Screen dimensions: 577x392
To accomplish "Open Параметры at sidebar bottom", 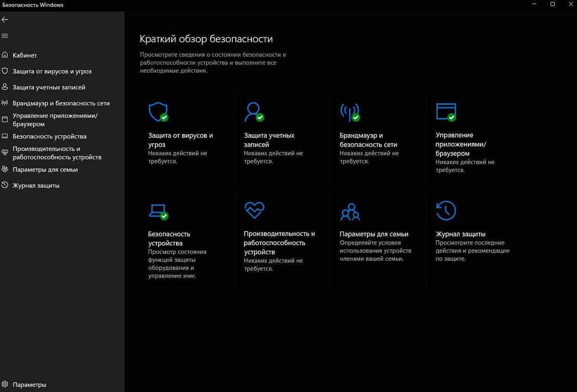I will pos(62,384).
